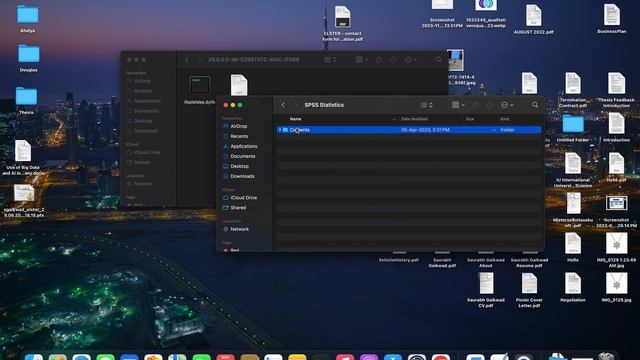The width and height of the screenshot is (640, 360).
Task: Sort by the Size column header
Action: [470, 119]
